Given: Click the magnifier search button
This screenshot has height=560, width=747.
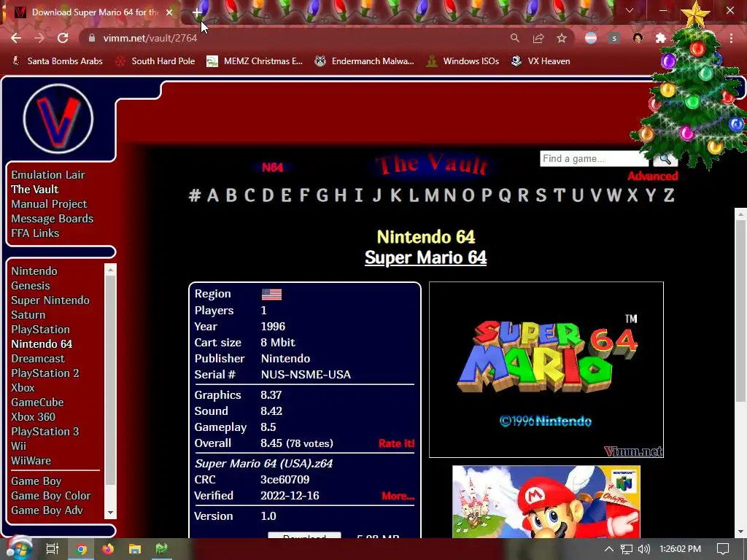Looking at the screenshot, I should [665, 158].
